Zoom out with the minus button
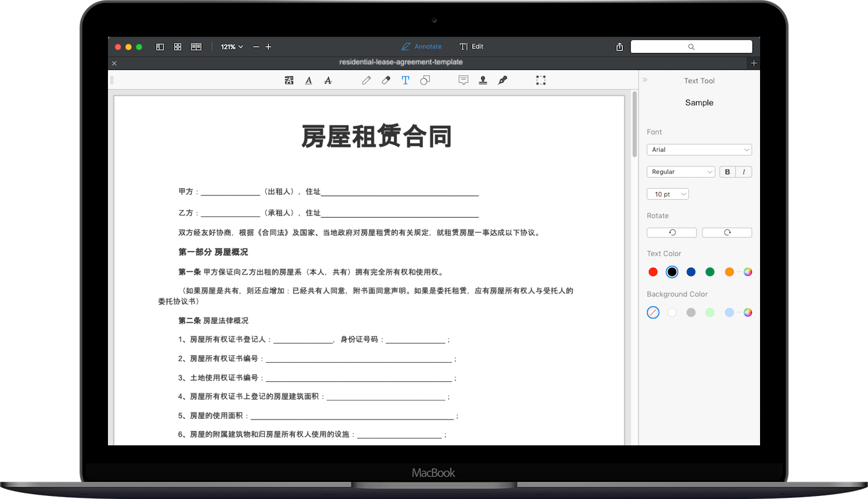This screenshot has height=499, width=868. (256, 47)
